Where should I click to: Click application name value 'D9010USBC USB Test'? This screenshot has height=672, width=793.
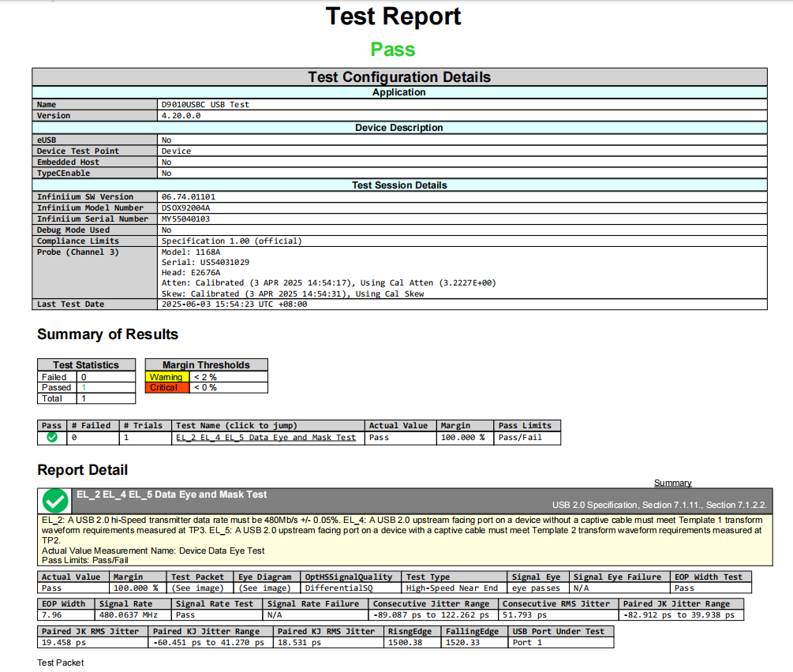pyautogui.click(x=205, y=105)
